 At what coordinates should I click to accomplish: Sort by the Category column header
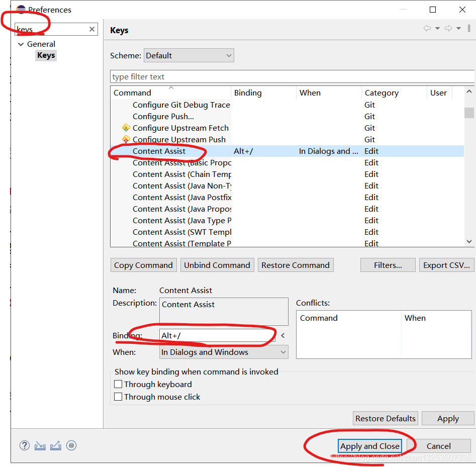point(394,92)
